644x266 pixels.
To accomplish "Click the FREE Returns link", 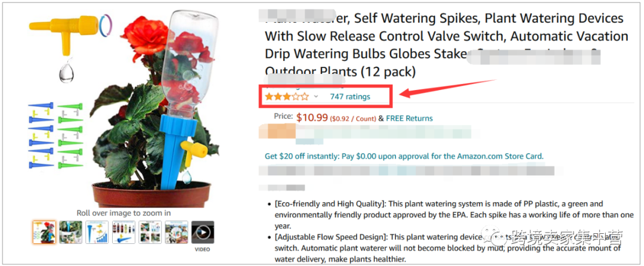I will pyautogui.click(x=409, y=118).
